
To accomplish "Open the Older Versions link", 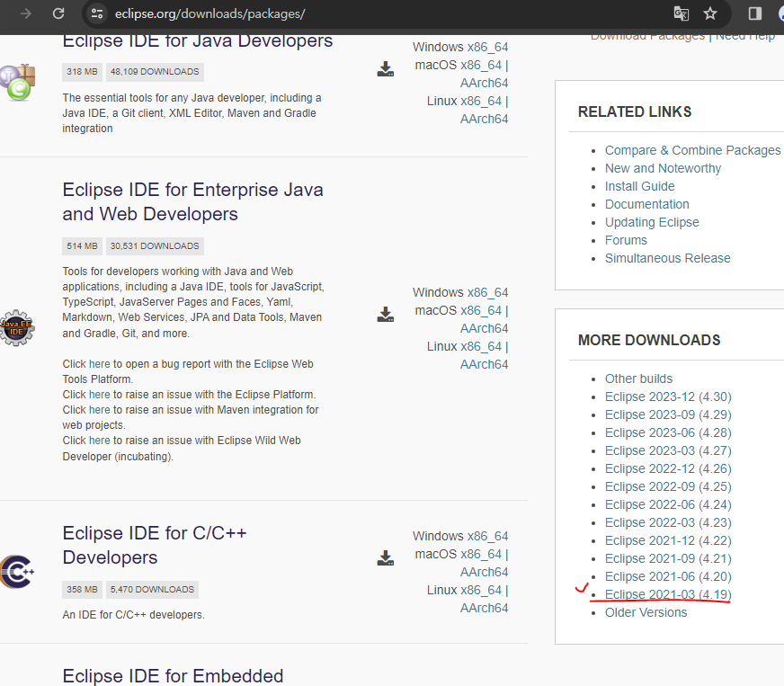I will click(646, 613).
